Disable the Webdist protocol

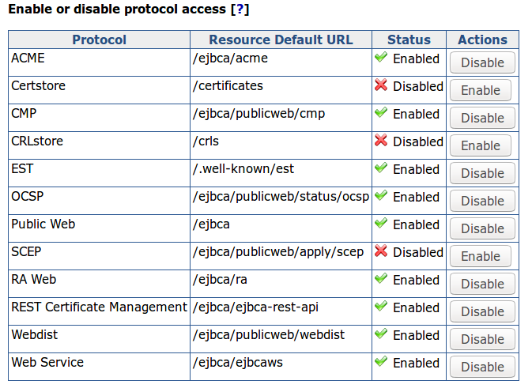[482, 339]
